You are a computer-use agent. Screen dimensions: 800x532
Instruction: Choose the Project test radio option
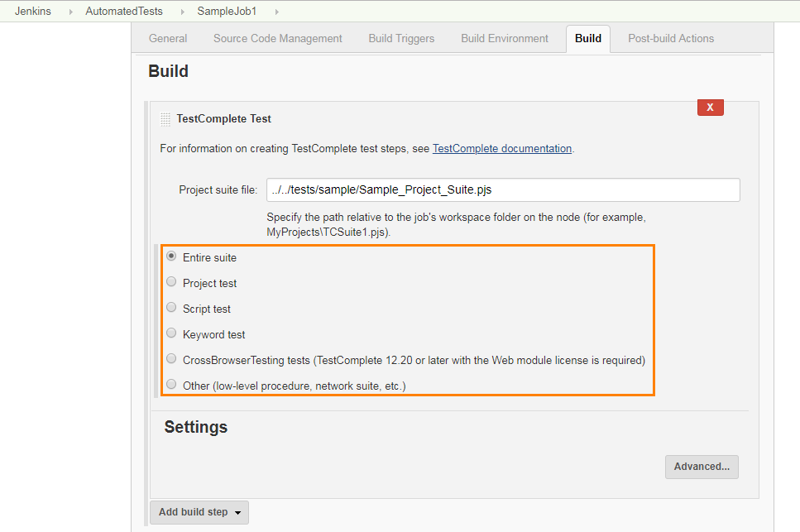pos(171,281)
